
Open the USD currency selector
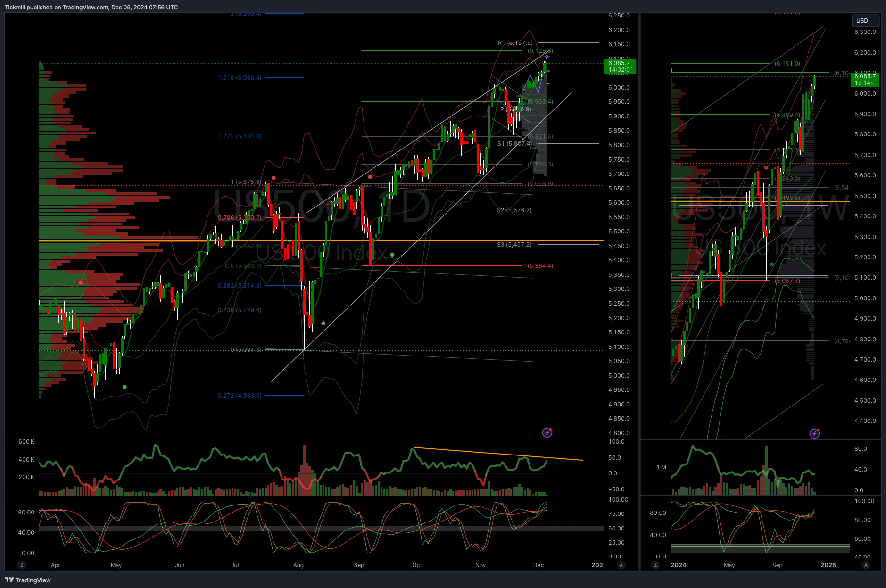[865, 21]
